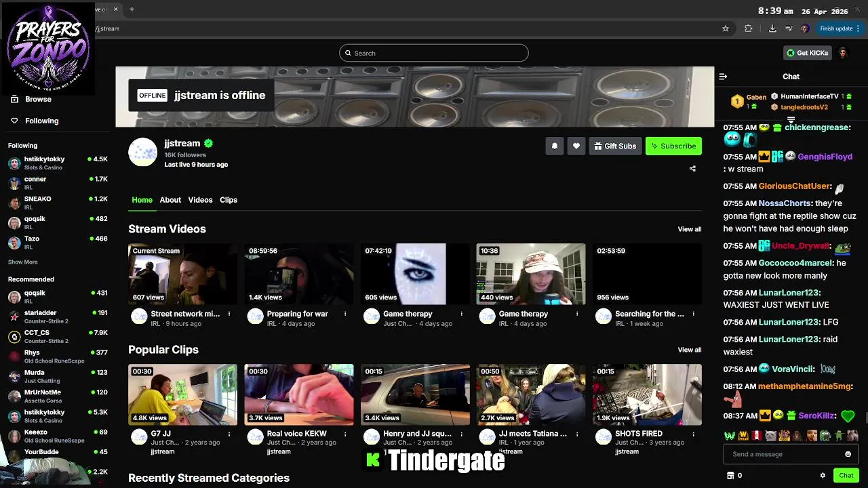Image resolution: width=868 pixels, height=488 pixels.
Task: Click the Get KICKs button
Action: 807,53
